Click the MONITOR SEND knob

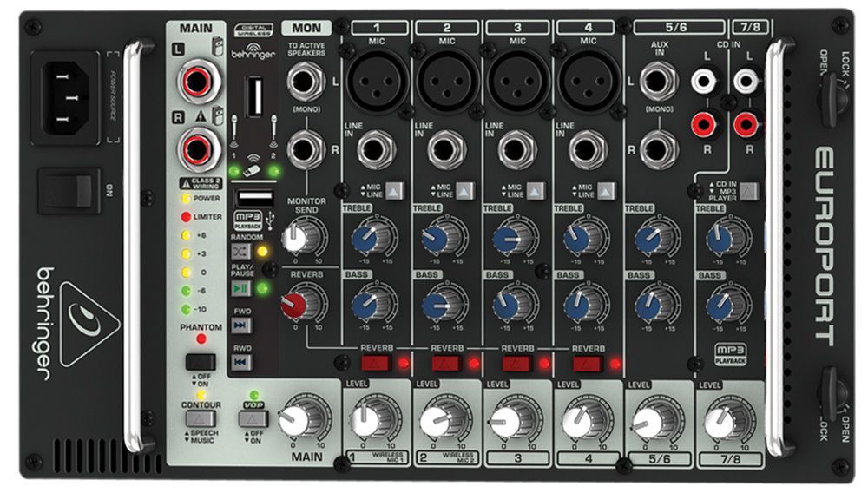[x=302, y=237]
